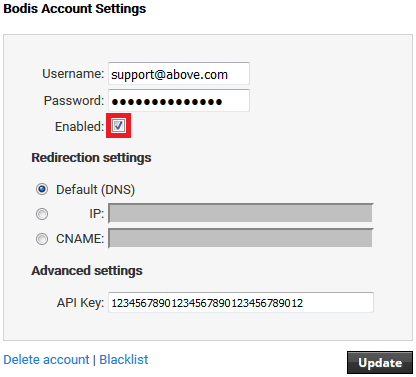Open the Delete account link

click(x=46, y=360)
